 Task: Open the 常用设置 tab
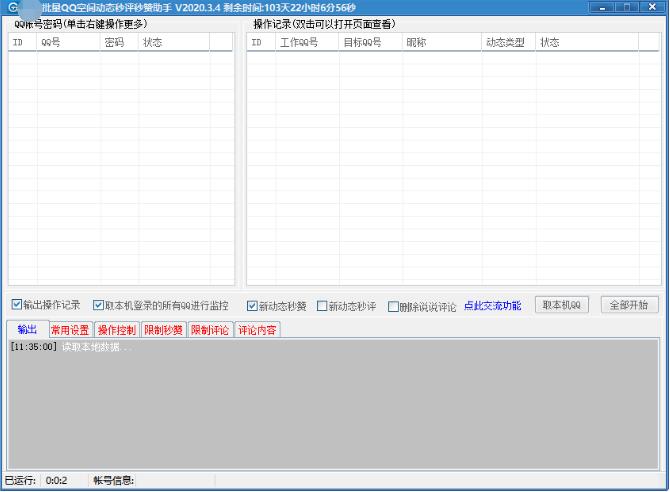pos(70,330)
